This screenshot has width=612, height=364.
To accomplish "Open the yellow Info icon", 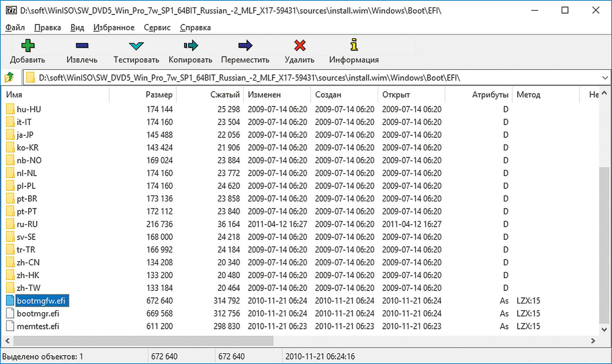I will tap(354, 45).
